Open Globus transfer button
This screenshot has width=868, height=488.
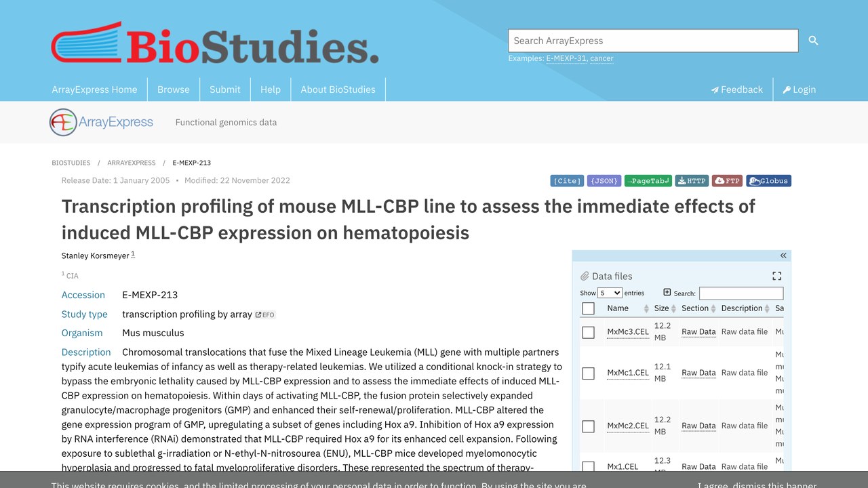pos(768,181)
